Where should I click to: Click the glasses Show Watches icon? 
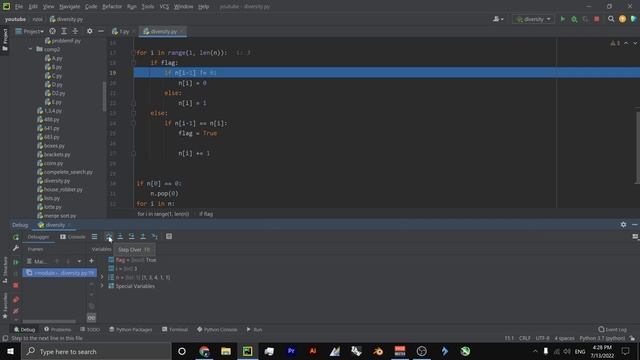pos(91,317)
